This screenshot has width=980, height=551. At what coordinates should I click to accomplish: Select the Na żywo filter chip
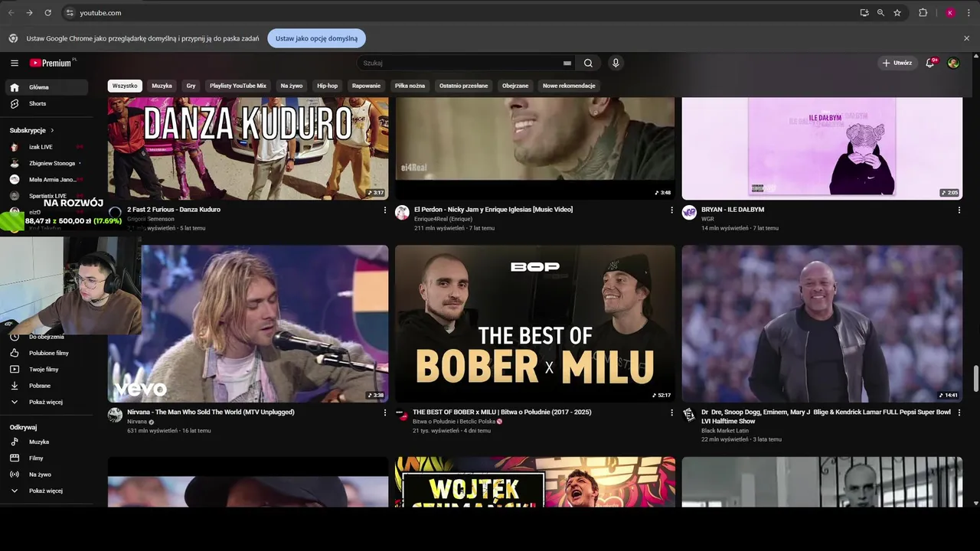pyautogui.click(x=292, y=86)
